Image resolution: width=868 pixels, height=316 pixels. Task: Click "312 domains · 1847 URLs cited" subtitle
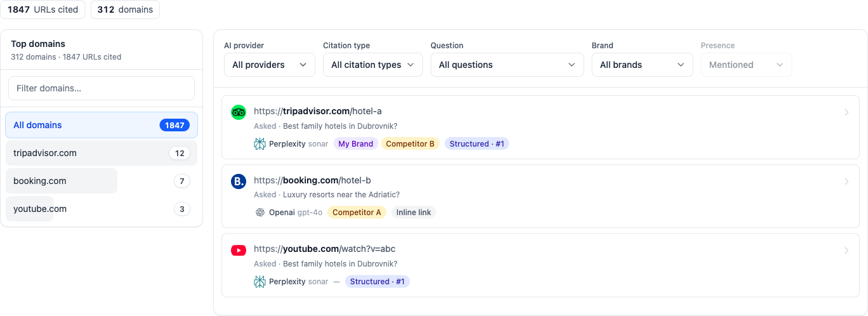click(66, 56)
